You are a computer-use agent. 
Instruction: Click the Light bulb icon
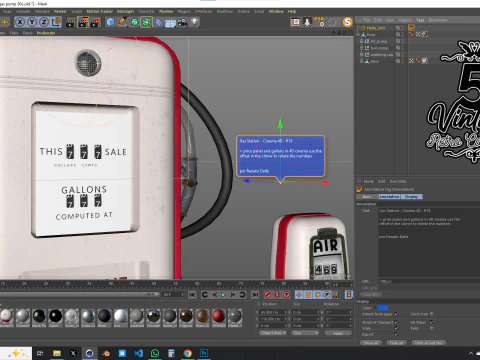pyautogui.click(x=195, y=22)
